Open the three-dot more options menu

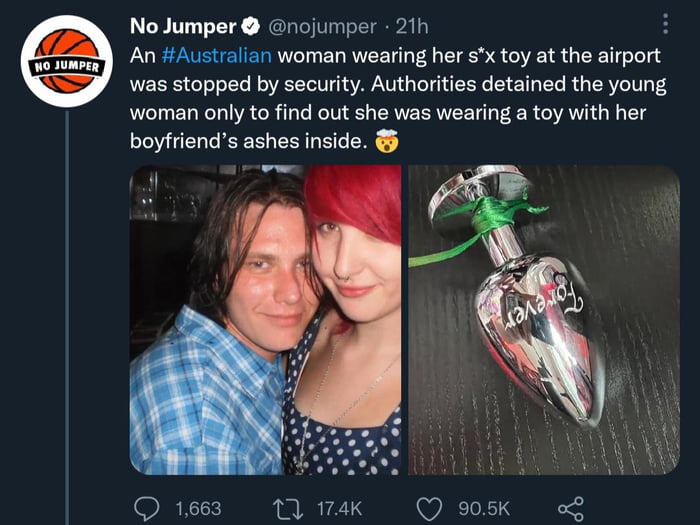coord(664,23)
